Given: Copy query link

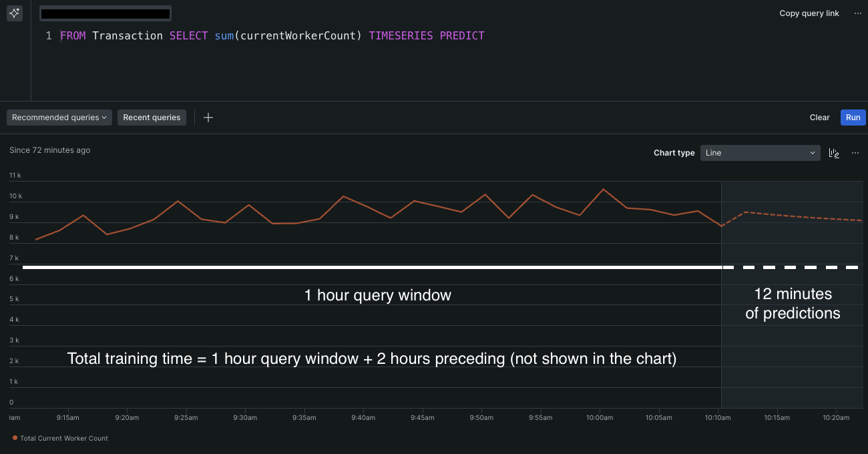Looking at the screenshot, I should coord(809,13).
